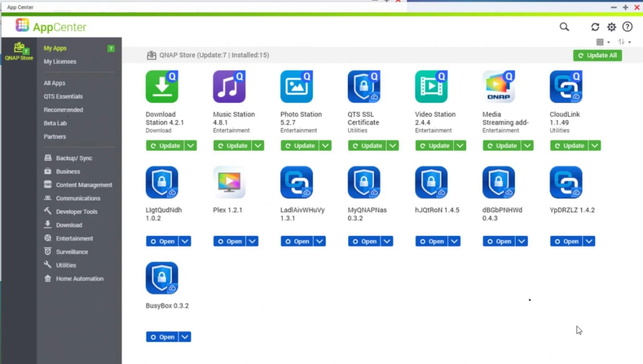Click the Download Station app icon

pyautogui.click(x=162, y=87)
